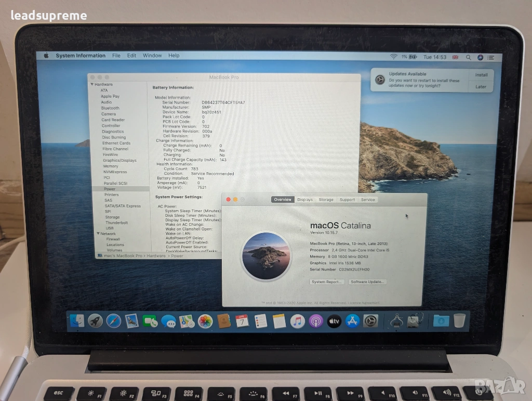Open the File menu

(x=116, y=56)
